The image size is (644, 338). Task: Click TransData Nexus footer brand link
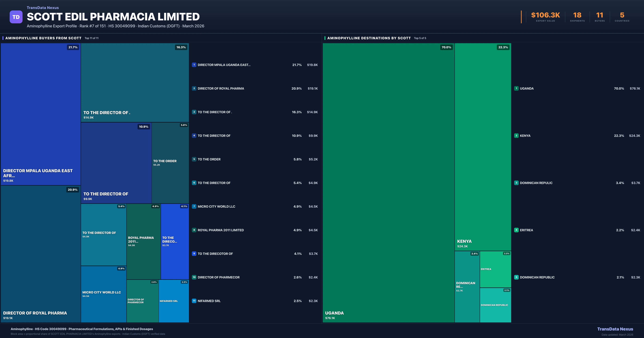coord(615,329)
